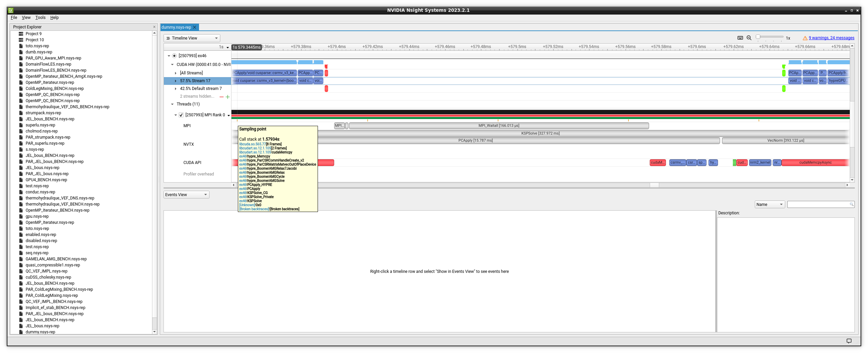The height and width of the screenshot is (353, 868).
Task: Open MPI Rank 0 row options arrow
Action: tap(229, 116)
